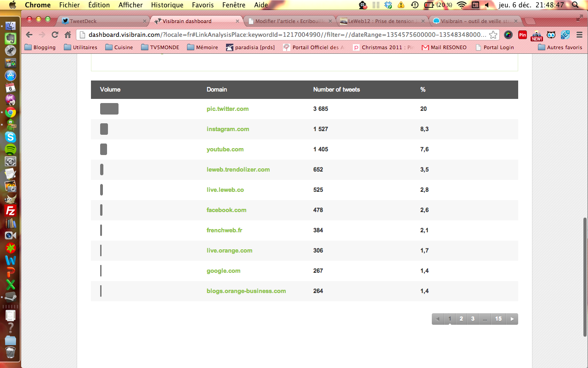Go to page 3 of results
The height and width of the screenshot is (368, 588).
(473, 319)
